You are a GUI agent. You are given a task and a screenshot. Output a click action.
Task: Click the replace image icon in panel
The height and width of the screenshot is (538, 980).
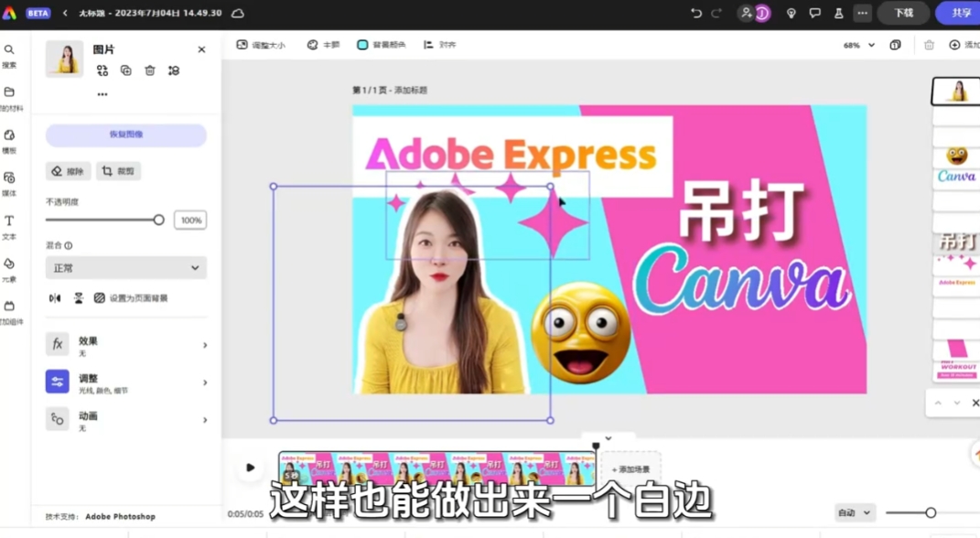(x=102, y=70)
